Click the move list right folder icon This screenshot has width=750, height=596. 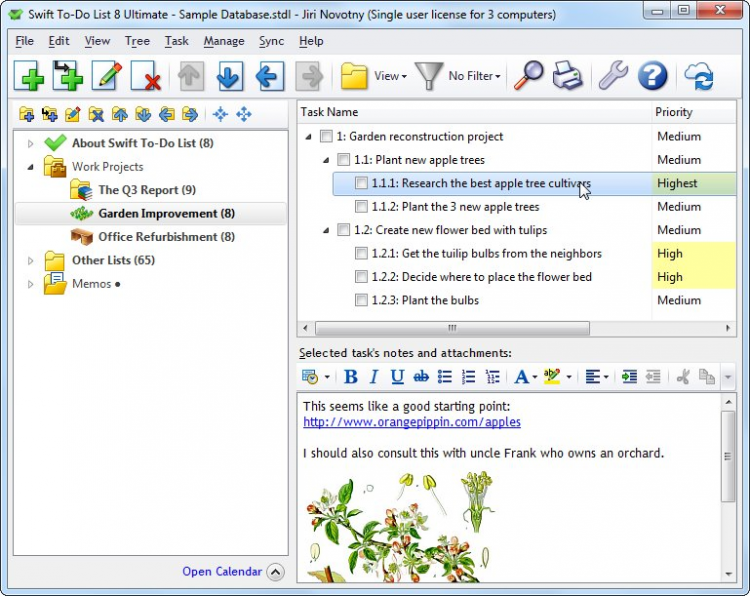tap(190, 114)
